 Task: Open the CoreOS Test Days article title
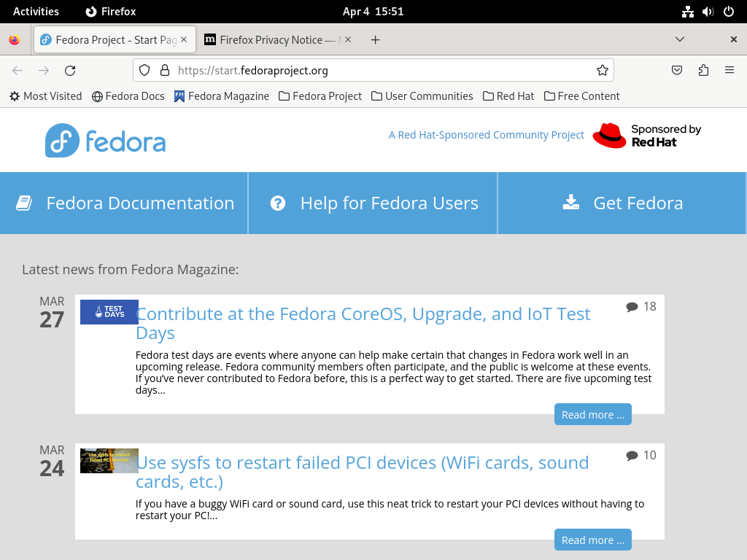pos(363,323)
